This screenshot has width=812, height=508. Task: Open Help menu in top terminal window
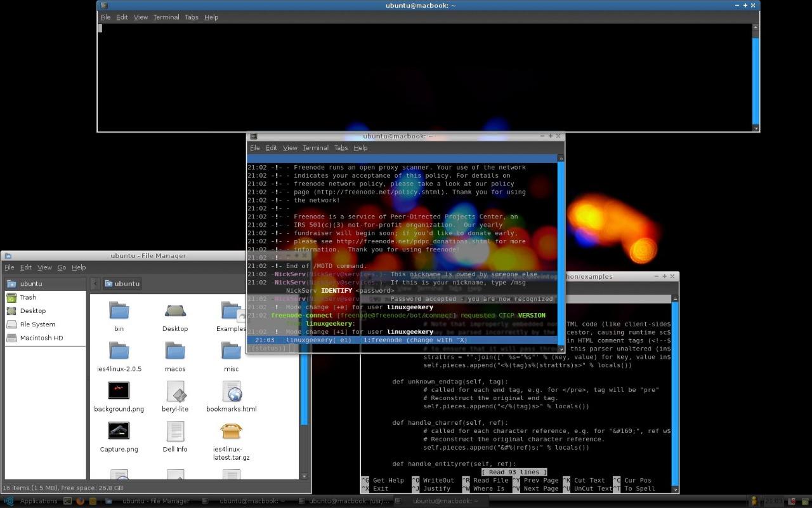tap(211, 17)
